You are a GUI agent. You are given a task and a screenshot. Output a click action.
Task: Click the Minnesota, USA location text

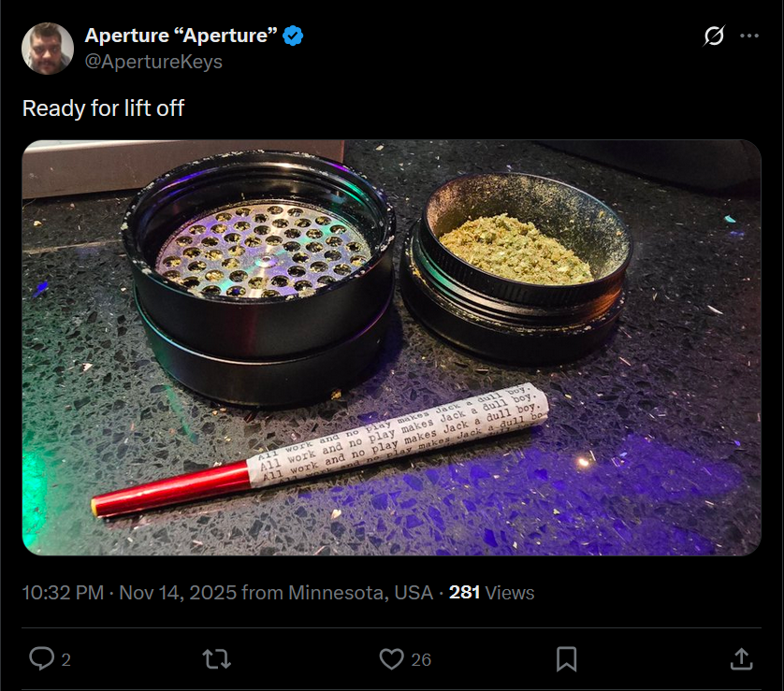pos(360,593)
